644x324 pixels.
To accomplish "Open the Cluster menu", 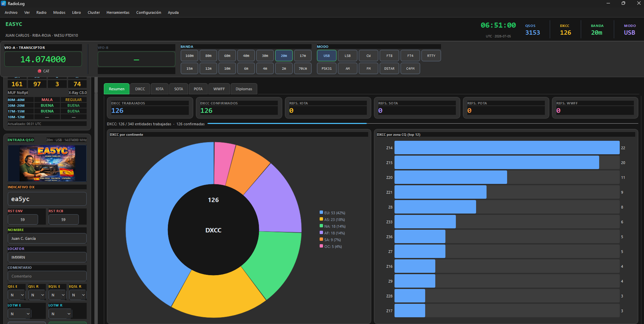I will point(94,12).
